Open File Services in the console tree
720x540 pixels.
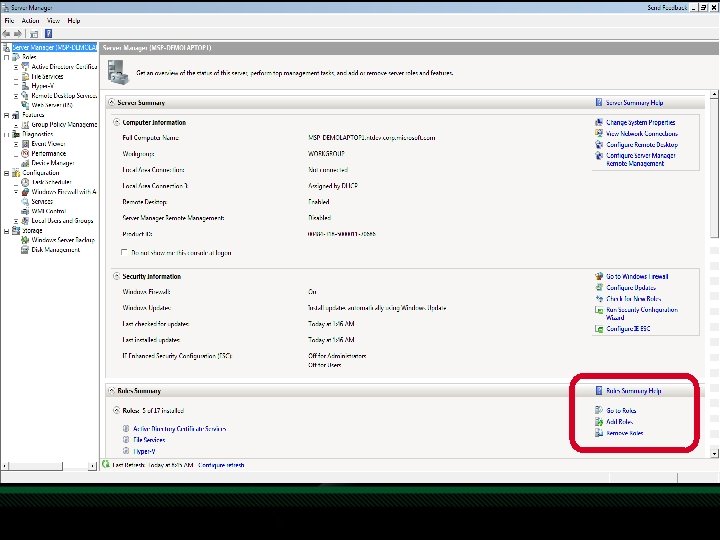[47, 76]
